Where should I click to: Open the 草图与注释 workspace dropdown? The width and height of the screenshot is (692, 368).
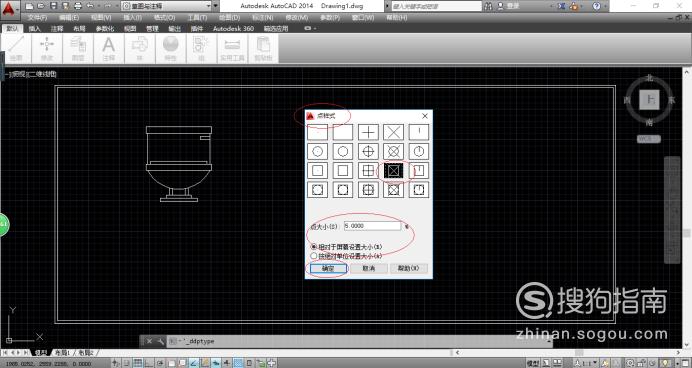coord(166,6)
